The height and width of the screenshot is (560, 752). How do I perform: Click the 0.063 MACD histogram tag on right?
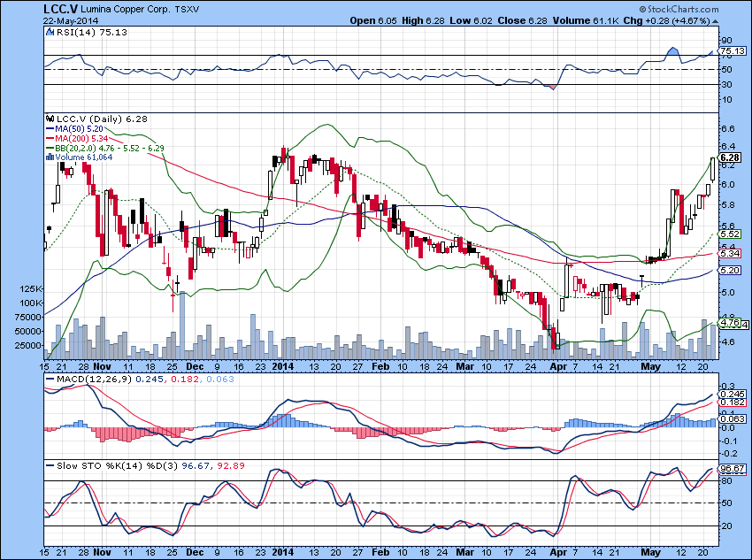pos(733,418)
